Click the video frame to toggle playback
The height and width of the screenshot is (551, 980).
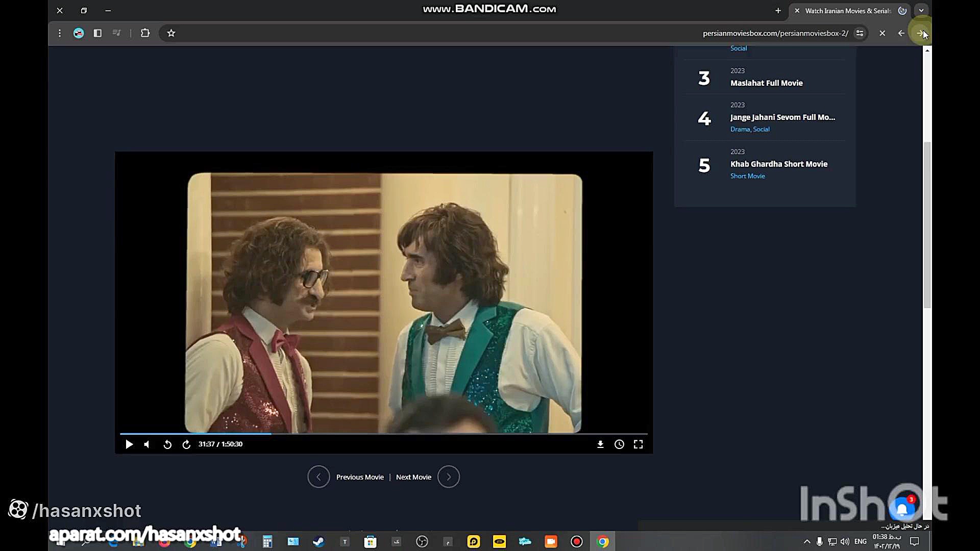click(384, 302)
